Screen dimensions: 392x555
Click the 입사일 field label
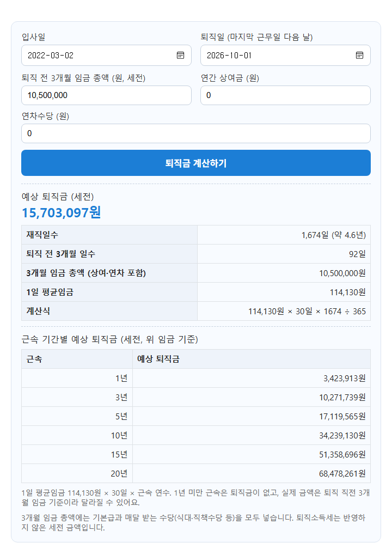[34, 37]
